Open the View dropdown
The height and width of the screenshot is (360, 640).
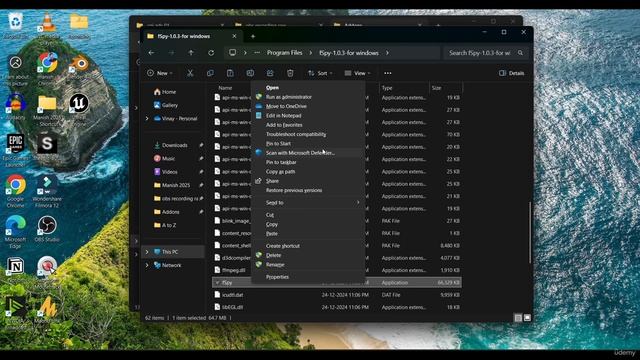358,73
